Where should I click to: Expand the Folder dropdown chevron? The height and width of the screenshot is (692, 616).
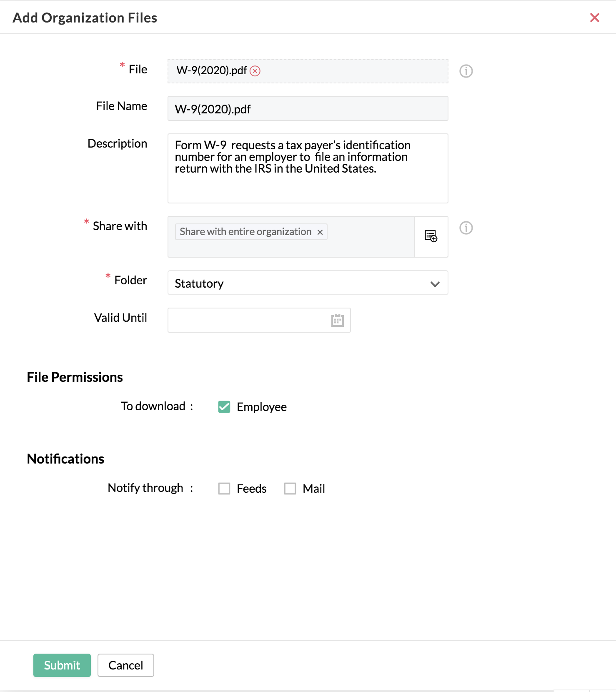click(x=435, y=284)
